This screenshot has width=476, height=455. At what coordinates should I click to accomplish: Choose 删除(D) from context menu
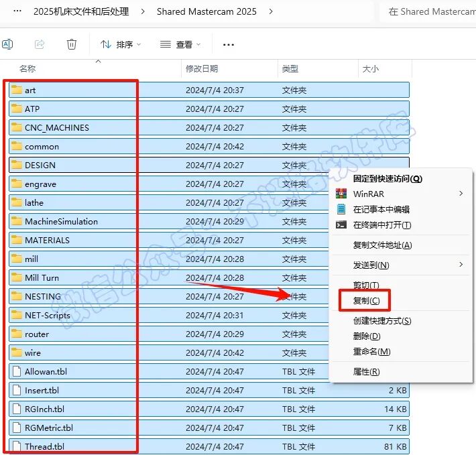tap(367, 336)
